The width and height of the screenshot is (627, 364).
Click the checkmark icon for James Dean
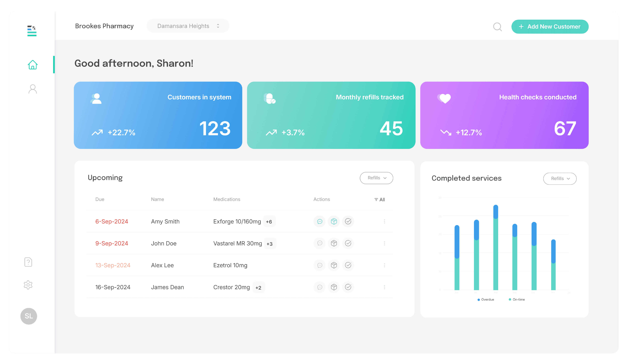[x=348, y=287]
